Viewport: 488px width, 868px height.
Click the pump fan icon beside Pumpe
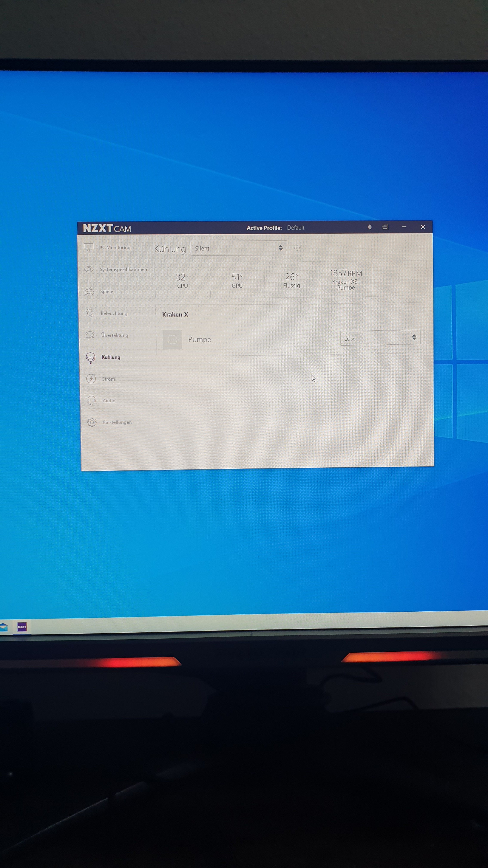coord(172,339)
